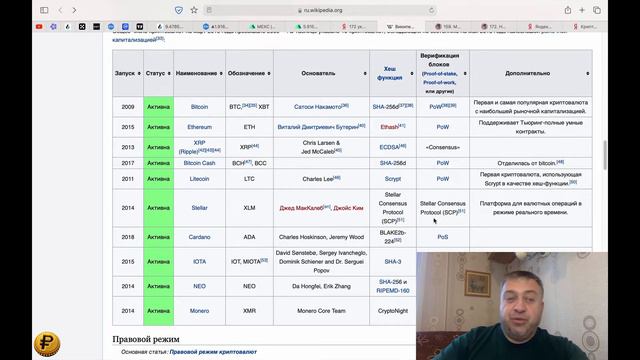The height and width of the screenshot is (360, 640).
Task: Switch to the Крипт tab
Action: coord(584,27)
